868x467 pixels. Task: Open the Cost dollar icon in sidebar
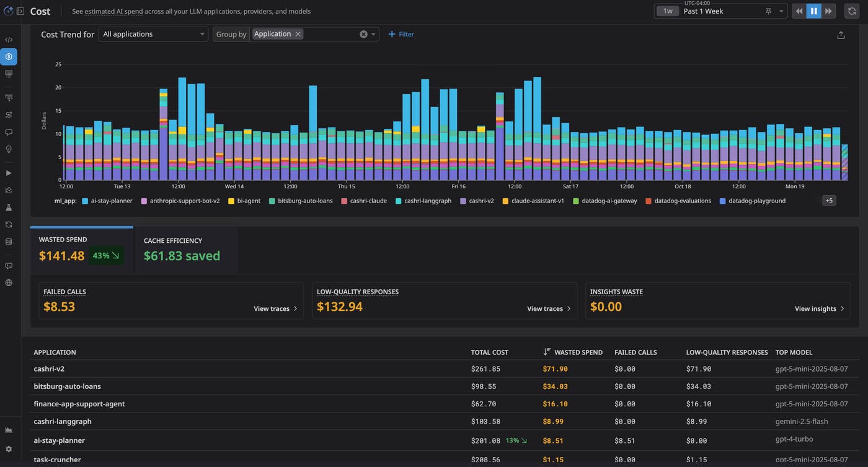[9, 57]
